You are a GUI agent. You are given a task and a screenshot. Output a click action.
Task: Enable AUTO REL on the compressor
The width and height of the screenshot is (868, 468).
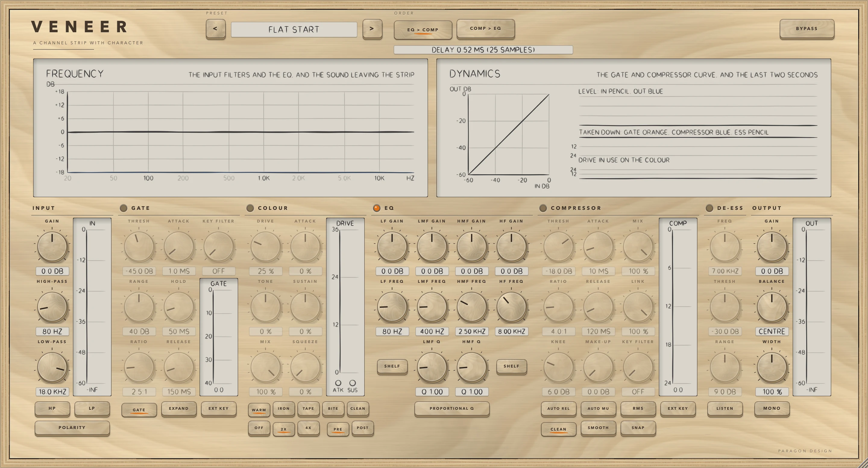(x=558, y=408)
